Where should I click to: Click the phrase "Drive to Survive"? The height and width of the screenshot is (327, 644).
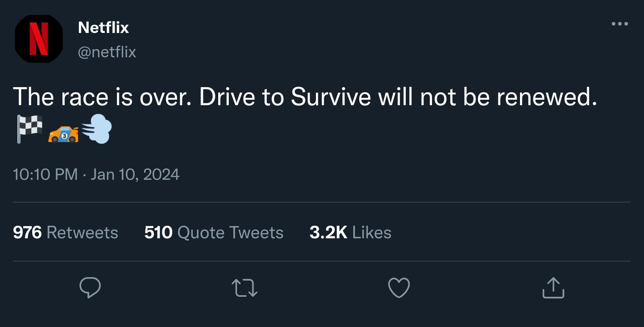[x=285, y=97]
